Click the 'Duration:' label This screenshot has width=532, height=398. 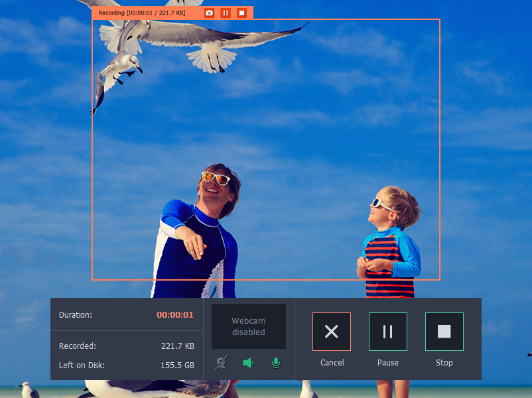(76, 315)
